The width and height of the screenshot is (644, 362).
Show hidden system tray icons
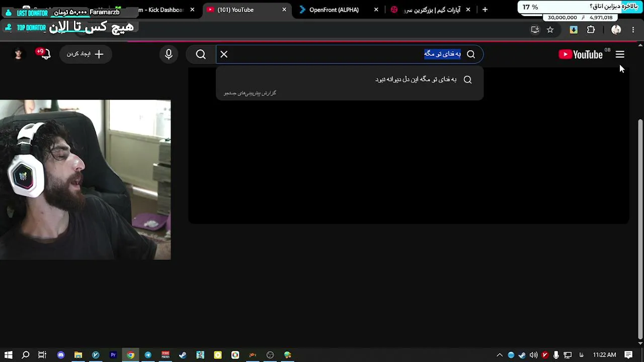(500, 355)
